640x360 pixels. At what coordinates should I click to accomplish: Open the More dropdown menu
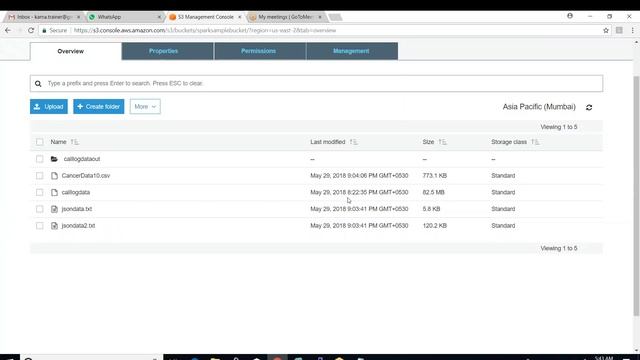[145, 107]
